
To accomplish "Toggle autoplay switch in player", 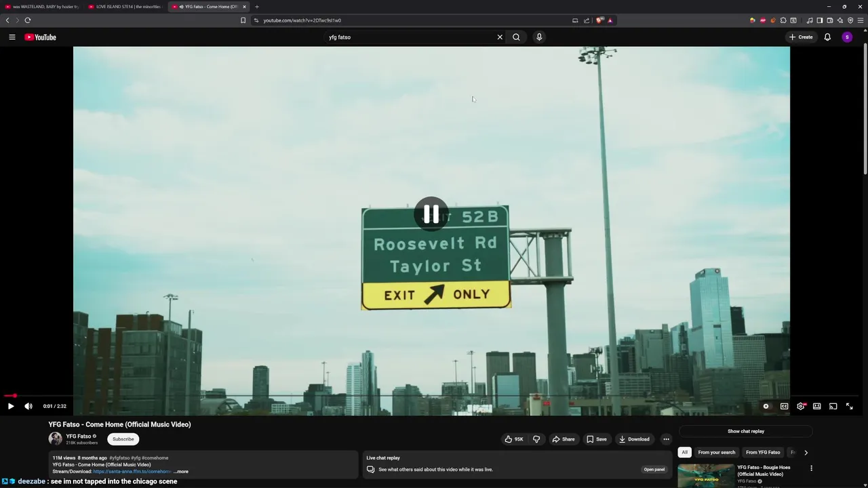I will 766,406.
